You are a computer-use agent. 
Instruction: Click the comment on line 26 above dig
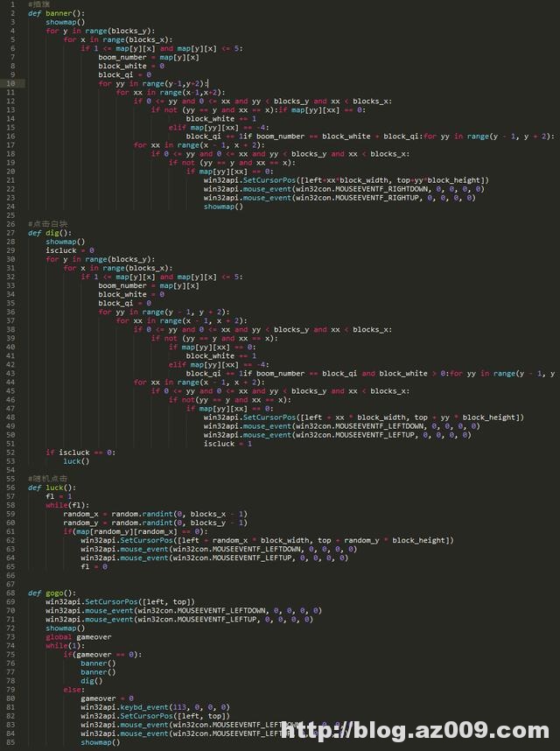(48, 224)
